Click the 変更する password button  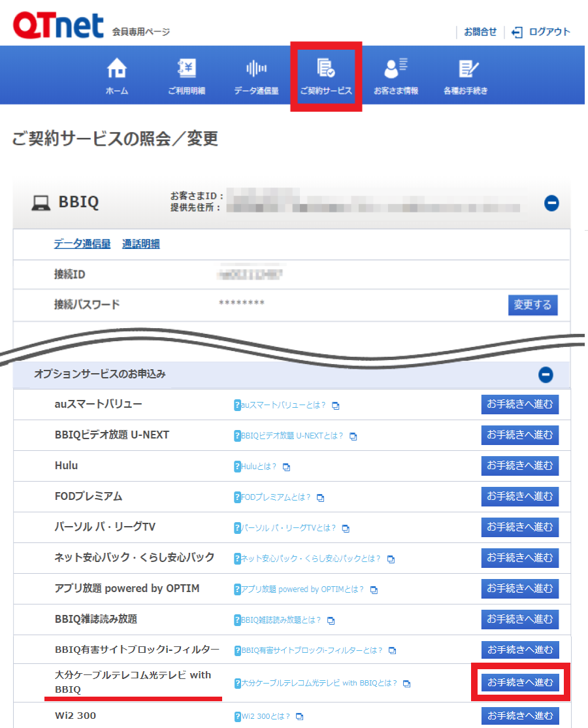click(532, 305)
